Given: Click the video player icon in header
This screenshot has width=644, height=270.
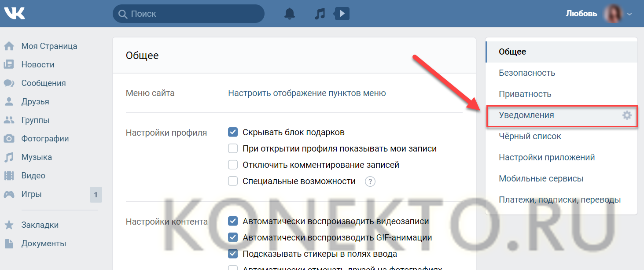Looking at the screenshot, I should [x=342, y=14].
